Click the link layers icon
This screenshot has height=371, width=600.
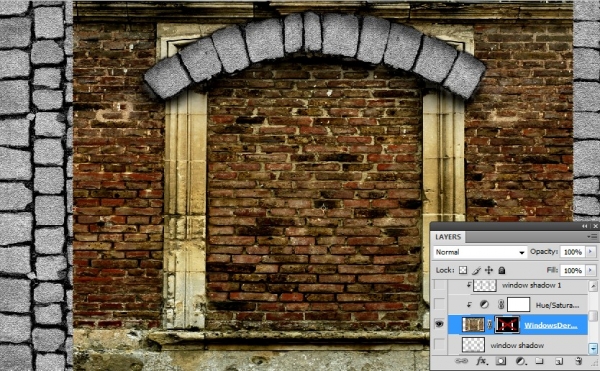pos(461,361)
